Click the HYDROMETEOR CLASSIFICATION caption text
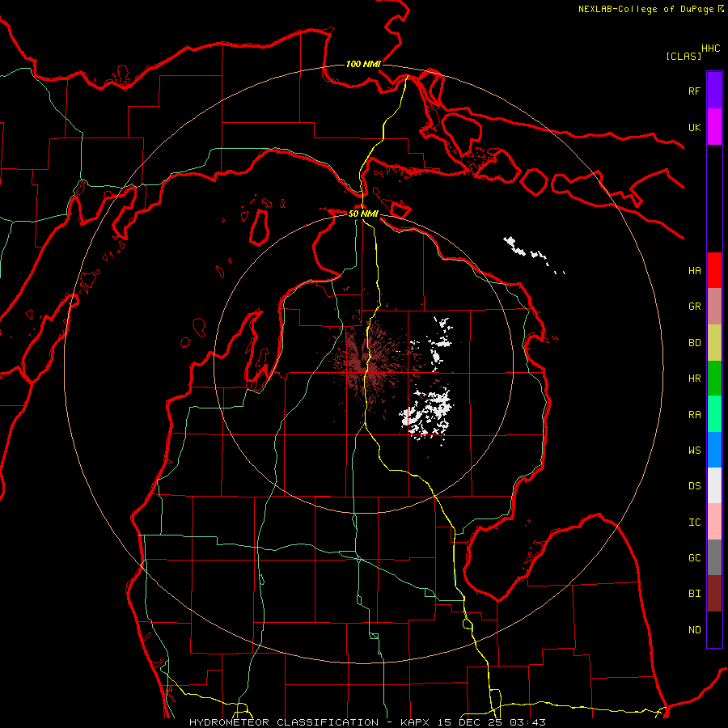The height and width of the screenshot is (728, 728). pos(284,722)
